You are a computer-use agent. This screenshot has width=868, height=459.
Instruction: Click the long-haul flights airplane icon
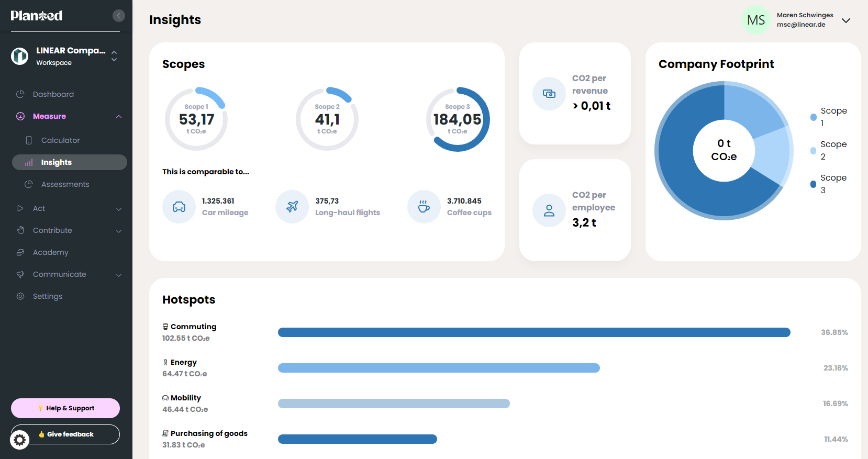point(292,207)
